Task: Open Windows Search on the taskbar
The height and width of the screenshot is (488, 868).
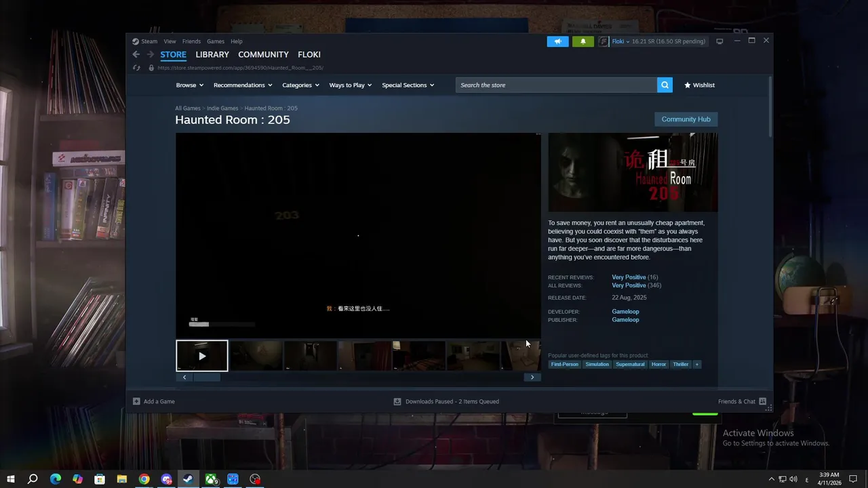Action: coord(33,479)
